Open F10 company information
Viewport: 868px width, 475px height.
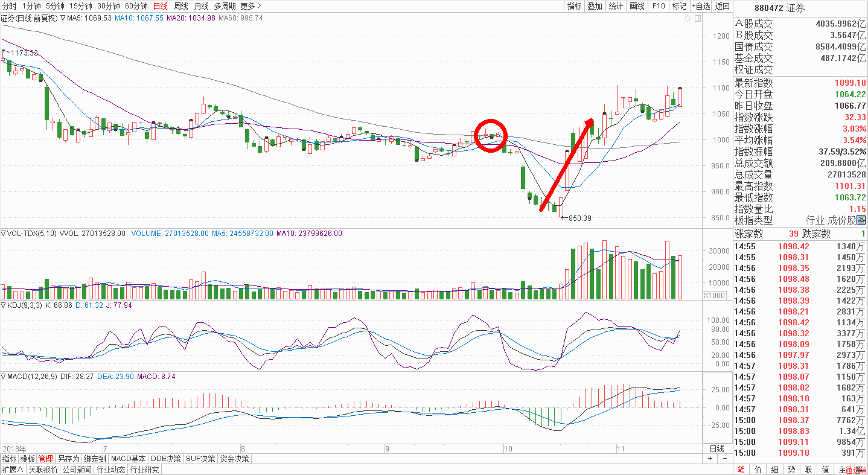tap(658, 6)
